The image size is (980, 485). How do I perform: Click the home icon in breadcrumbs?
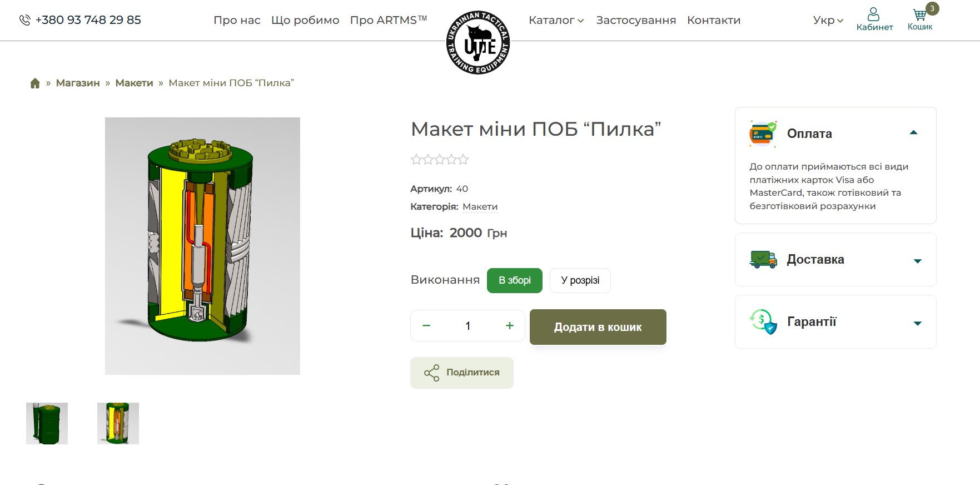[35, 83]
